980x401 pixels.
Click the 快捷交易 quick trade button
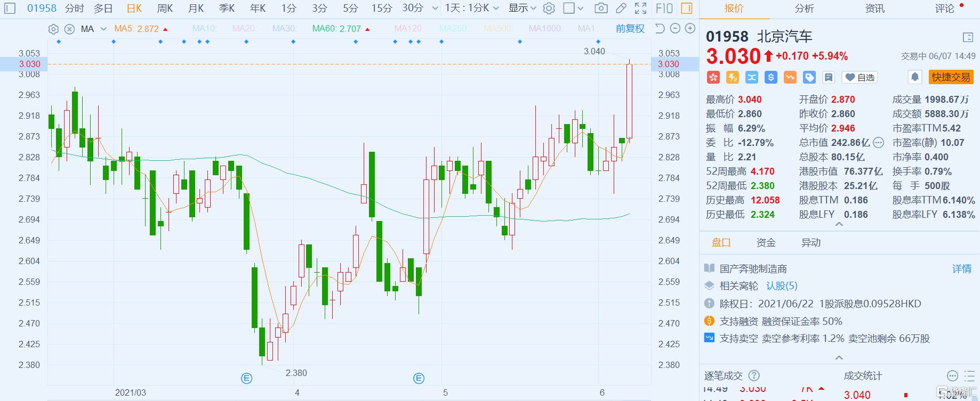[951, 77]
